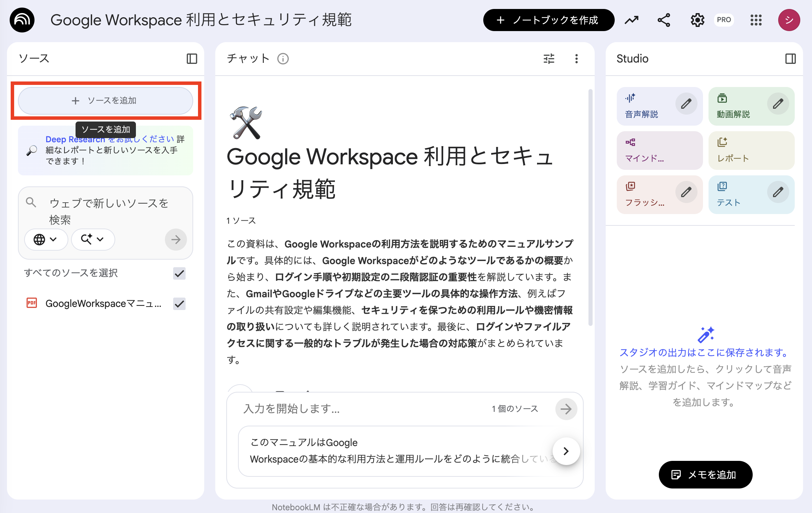This screenshot has width=812, height=513.
Task: Open chat response configuration
Action: pos(548,59)
